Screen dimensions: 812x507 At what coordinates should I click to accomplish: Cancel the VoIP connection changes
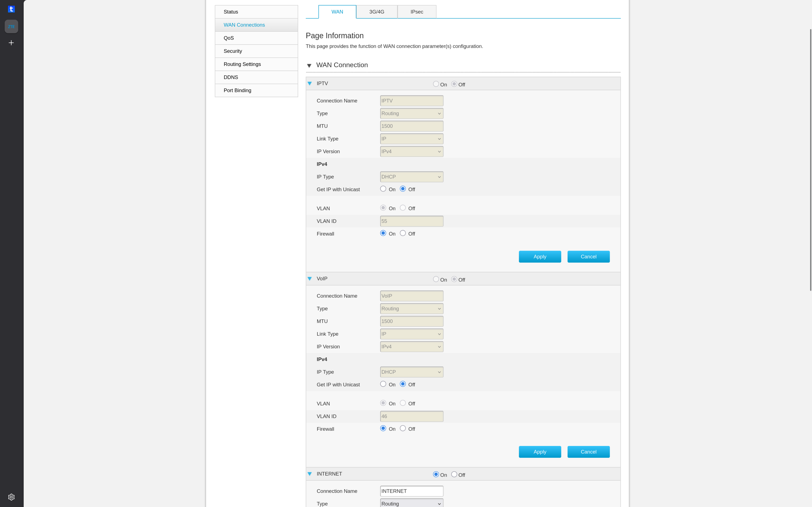[589, 452]
